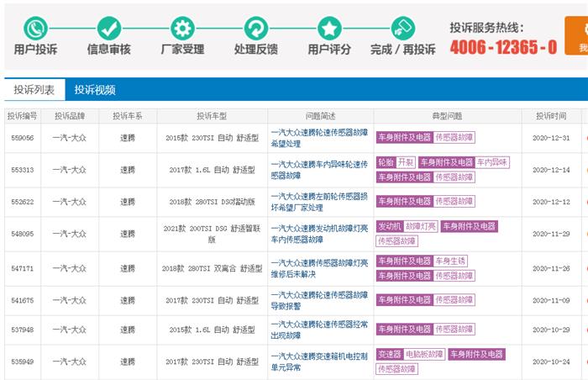Click model 2021款 200TSI DSG 舒适智联版

pos(212,234)
